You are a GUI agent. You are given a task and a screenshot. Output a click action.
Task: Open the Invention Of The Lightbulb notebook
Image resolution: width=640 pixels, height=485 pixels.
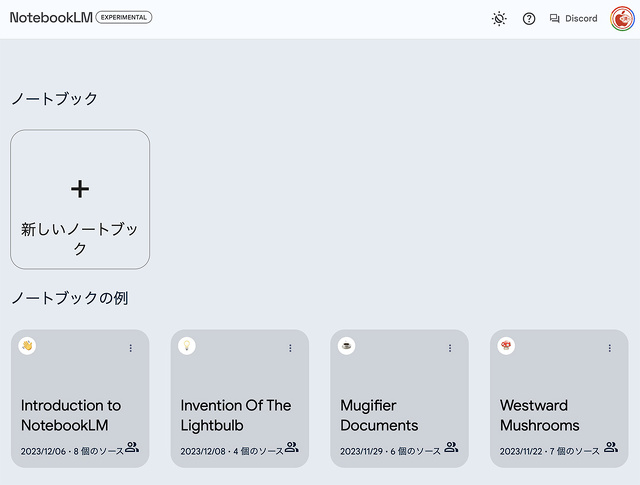click(x=240, y=398)
